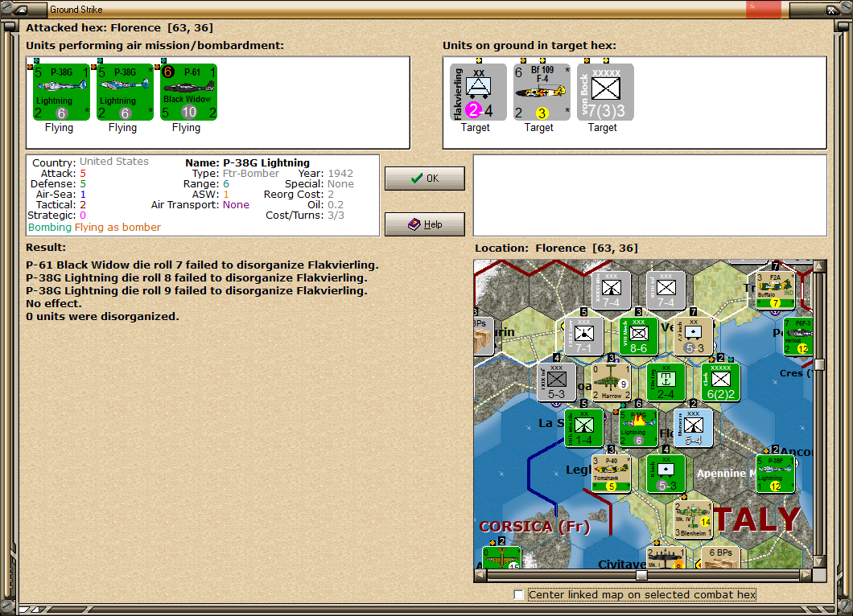The height and width of the screenshot is (616, 853).
Task: Click the 10th Mtn Div 1-4 counter
Action: click(x=583, y=428)
